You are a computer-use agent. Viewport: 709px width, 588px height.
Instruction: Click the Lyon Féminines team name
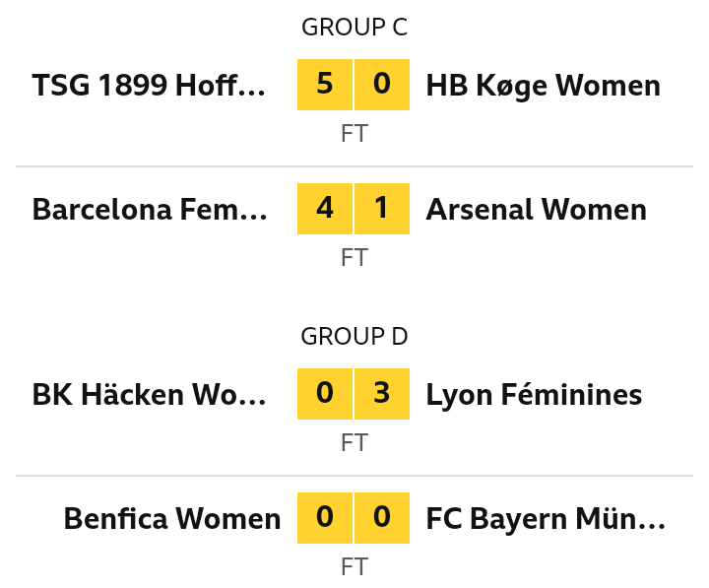coord(534,394)
